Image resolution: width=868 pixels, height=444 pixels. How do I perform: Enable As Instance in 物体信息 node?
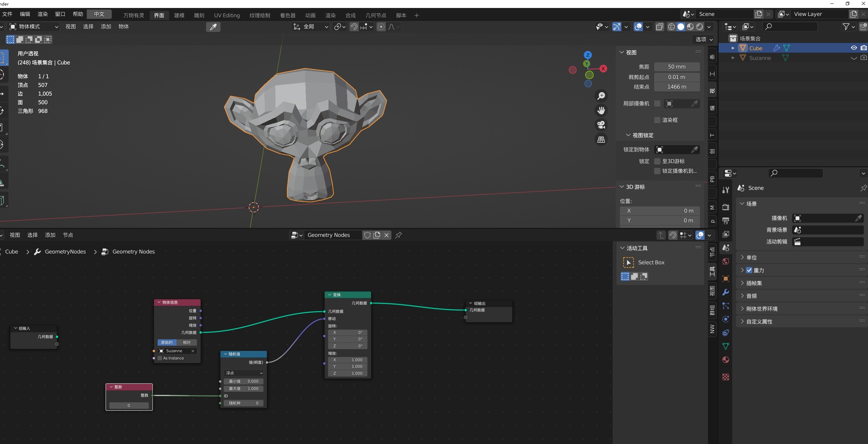(x=160, y=358)
